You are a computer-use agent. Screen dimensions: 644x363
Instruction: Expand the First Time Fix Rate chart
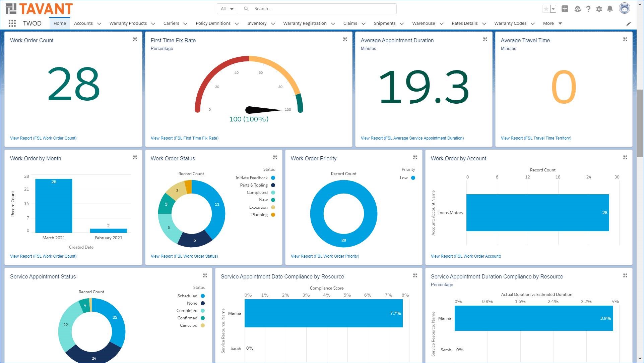pyautogui.click(x=345, y=40)
